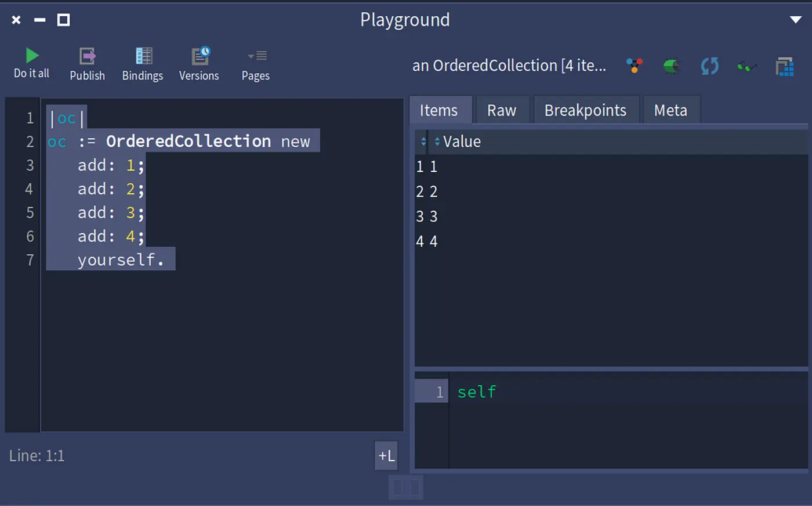Close the Playground window

click(x=16, y=20)
